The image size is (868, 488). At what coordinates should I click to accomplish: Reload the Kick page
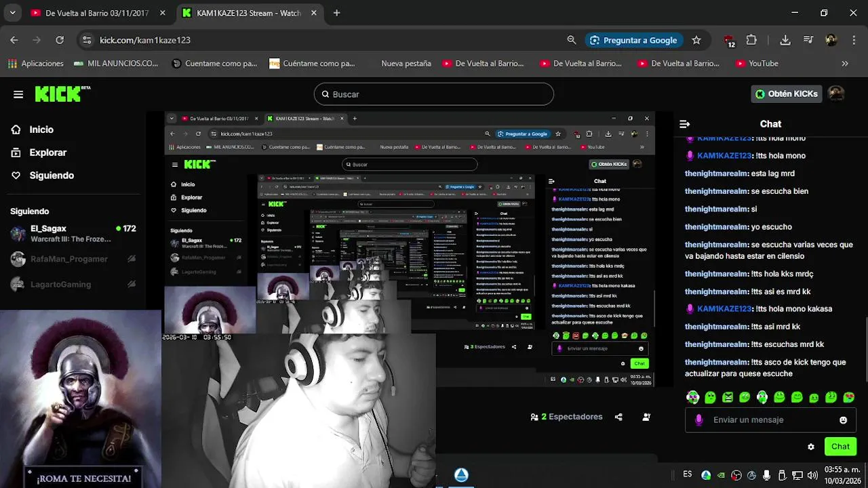click(x=60, y=40)
